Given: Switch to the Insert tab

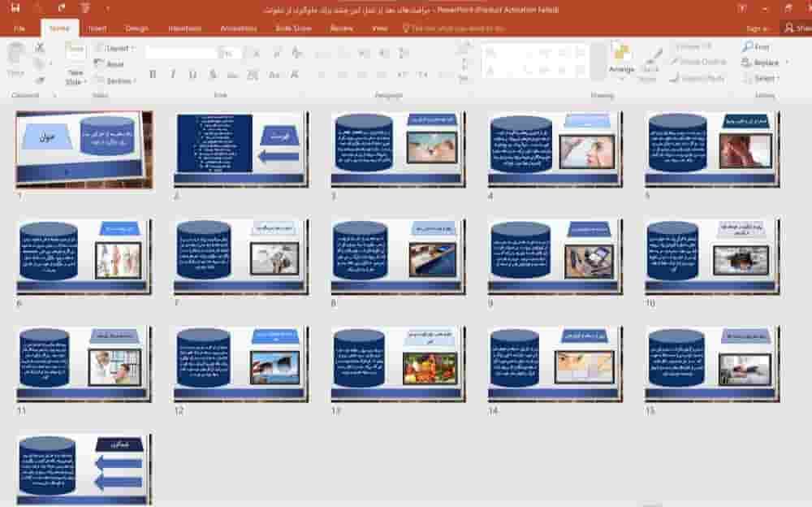Looking at the screenshot, I should pyautogui.click(x=97, y=28).
